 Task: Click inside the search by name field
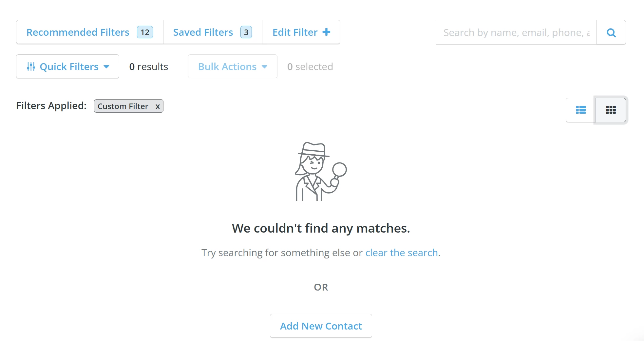click(x=514, y=32)
